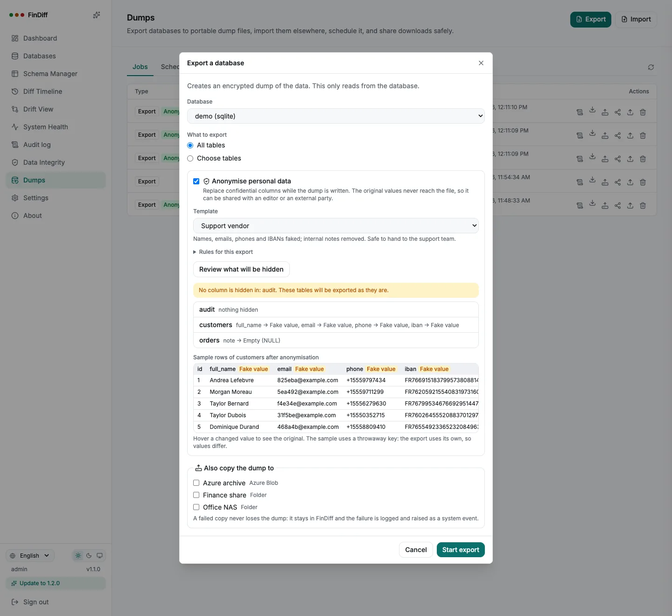This screenshot has width=672, height=616.
Task: Download the dump from 11:54:34 AM
Action: click(x=592, y=180)
